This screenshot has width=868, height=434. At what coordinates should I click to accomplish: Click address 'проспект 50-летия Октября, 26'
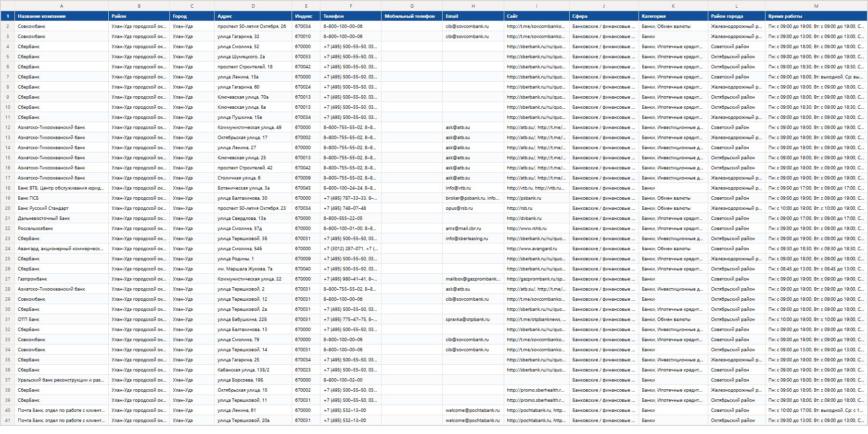click(x=253, y=26)
